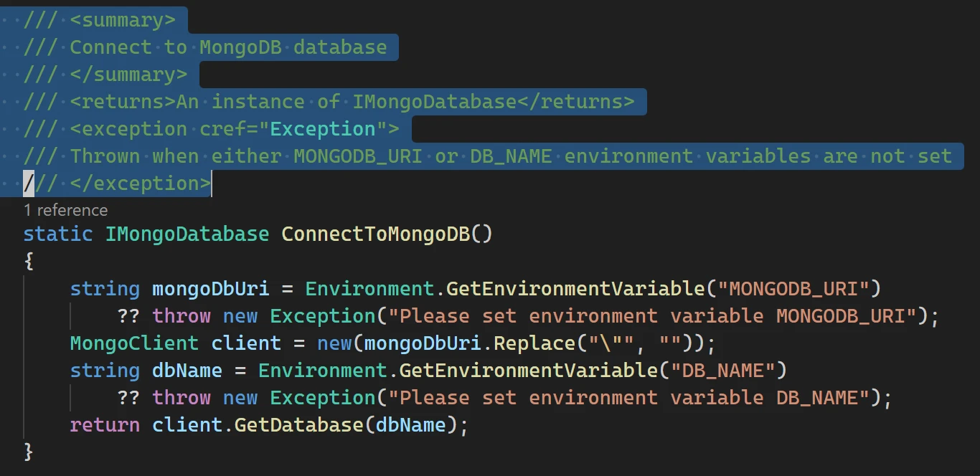
Task: Click the opening <summary> doc tag
Action: pyautogui.click(x=122, y=20)
